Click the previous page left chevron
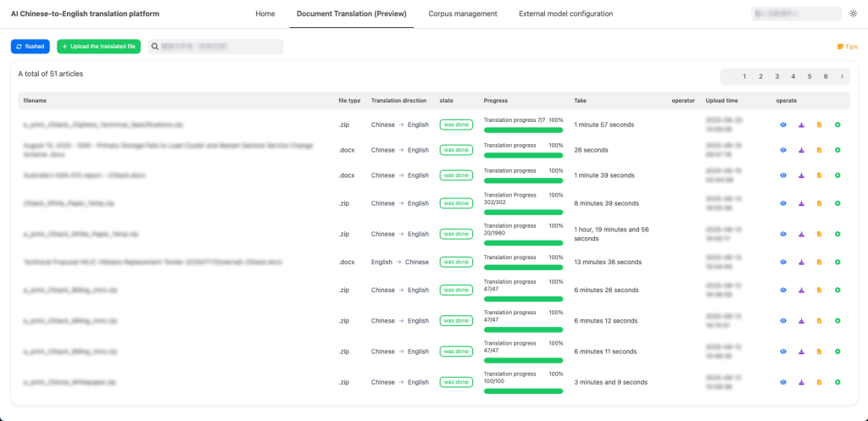The width and height of the screenshot is (868, 421). pos(727,76)
